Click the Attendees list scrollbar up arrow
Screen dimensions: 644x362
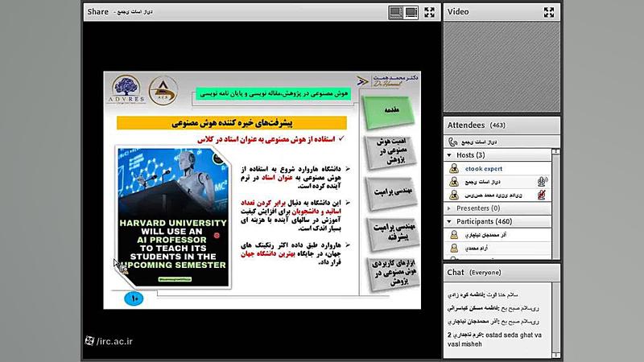pos(556,151)
